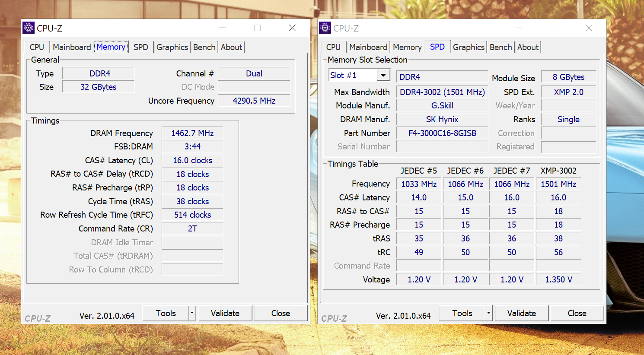Select the SPD tab in right CPU-Z window
Screen dimensions: 644x355
(x=437, y=47)
